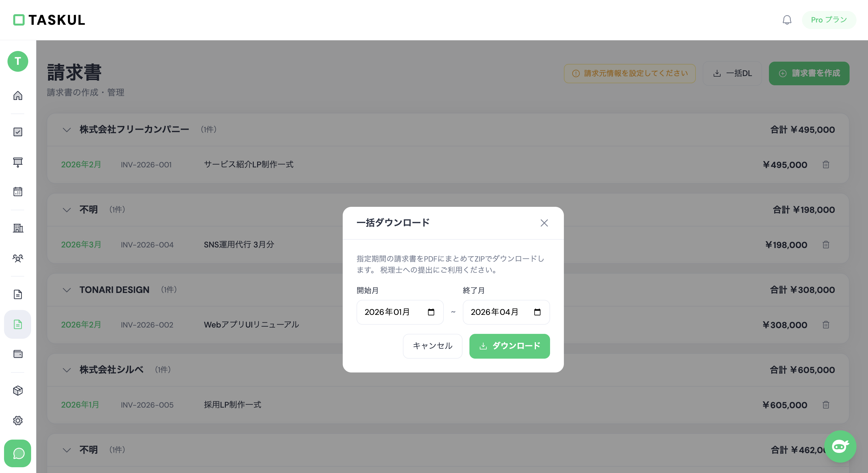Click the ¥308,000 amount in the INV-2026-002 row
The width and height of the screenshot is (868, 473).
(785, 325)
